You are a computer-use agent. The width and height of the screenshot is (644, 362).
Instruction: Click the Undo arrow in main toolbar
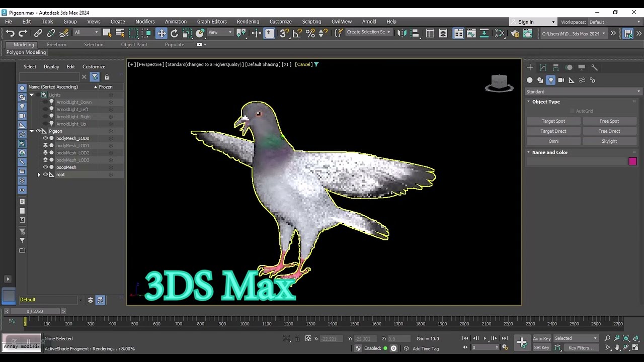tap(10, 33)
